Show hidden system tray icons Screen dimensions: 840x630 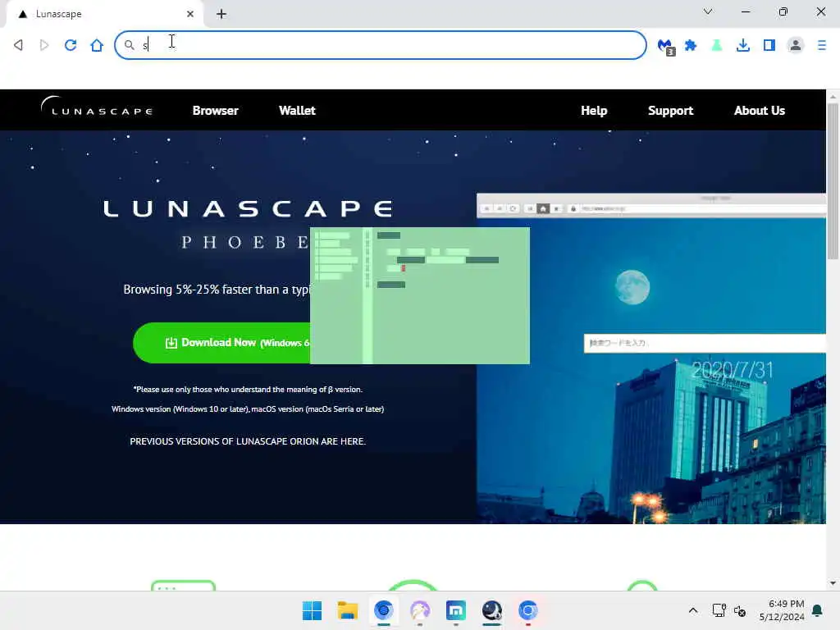click(x=692, y=610)
